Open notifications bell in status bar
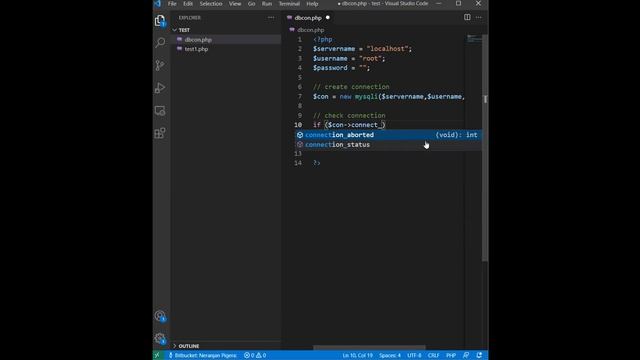640x360 pixels. (x=479, y=356)
